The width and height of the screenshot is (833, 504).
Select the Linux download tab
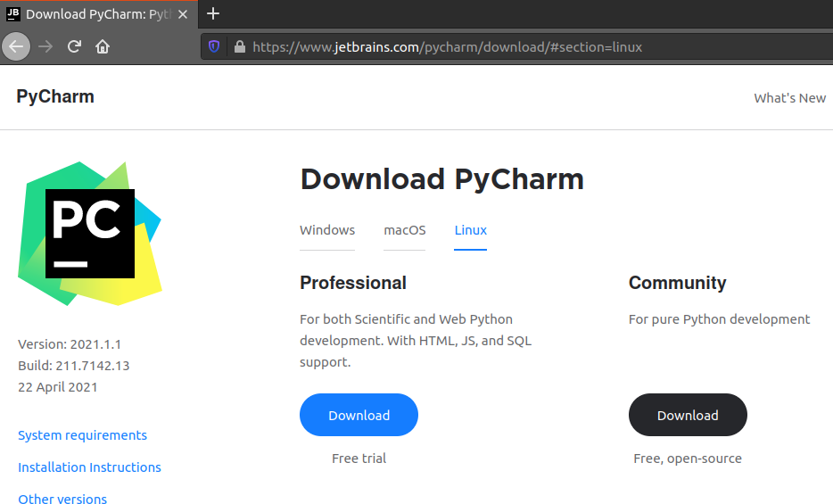(471, 230)
